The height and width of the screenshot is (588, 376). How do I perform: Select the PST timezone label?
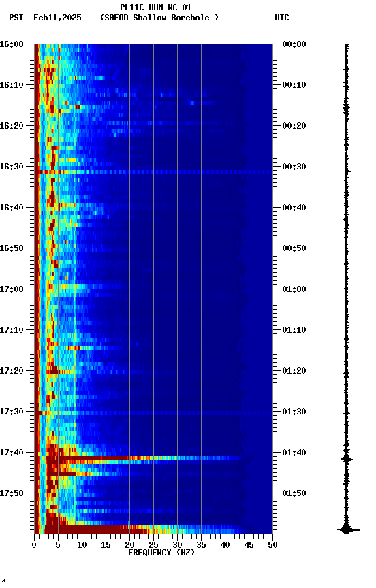[16, 18]
